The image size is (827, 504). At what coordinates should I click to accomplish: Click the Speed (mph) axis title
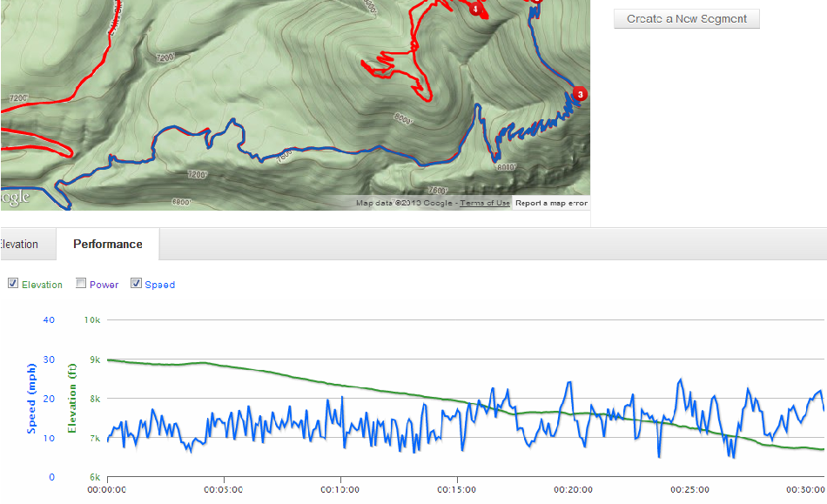32,399
